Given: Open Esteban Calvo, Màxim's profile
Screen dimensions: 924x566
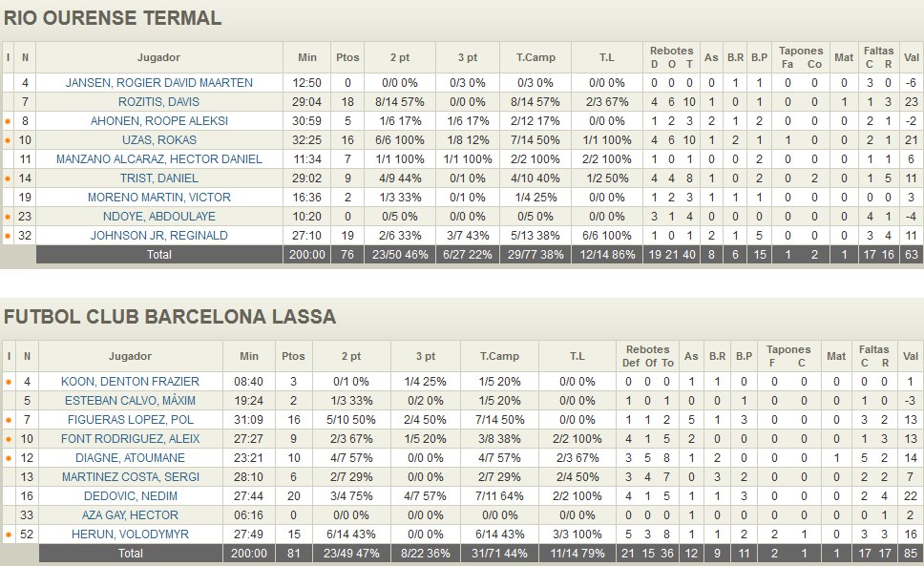Looking at the screenshot, I should coord(129,401).
